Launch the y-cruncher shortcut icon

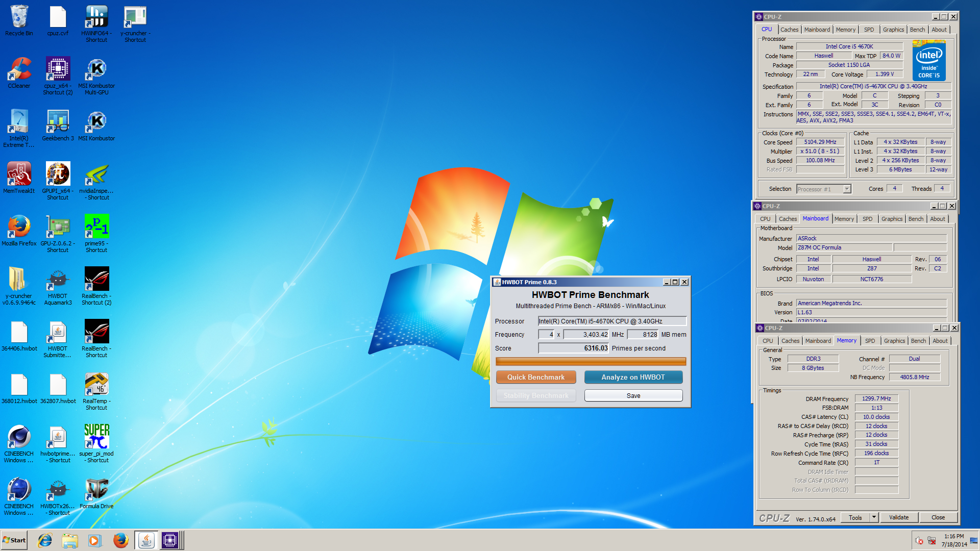tap(135, 24)
